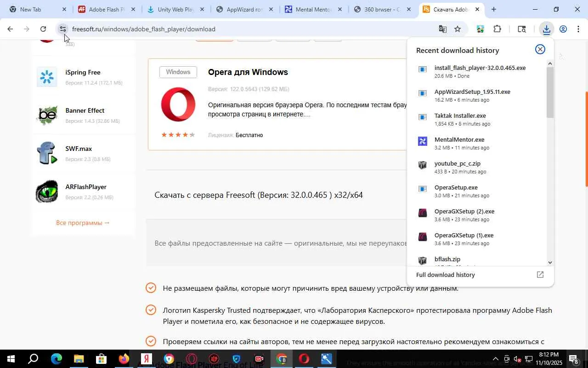Open the Windows Start menu
588x368 pixels.
pyautogui.click(x=11, y=359)
